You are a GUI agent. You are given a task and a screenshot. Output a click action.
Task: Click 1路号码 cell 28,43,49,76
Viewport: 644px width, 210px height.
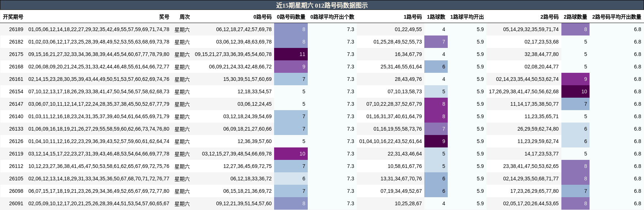(x=408, y=79)
